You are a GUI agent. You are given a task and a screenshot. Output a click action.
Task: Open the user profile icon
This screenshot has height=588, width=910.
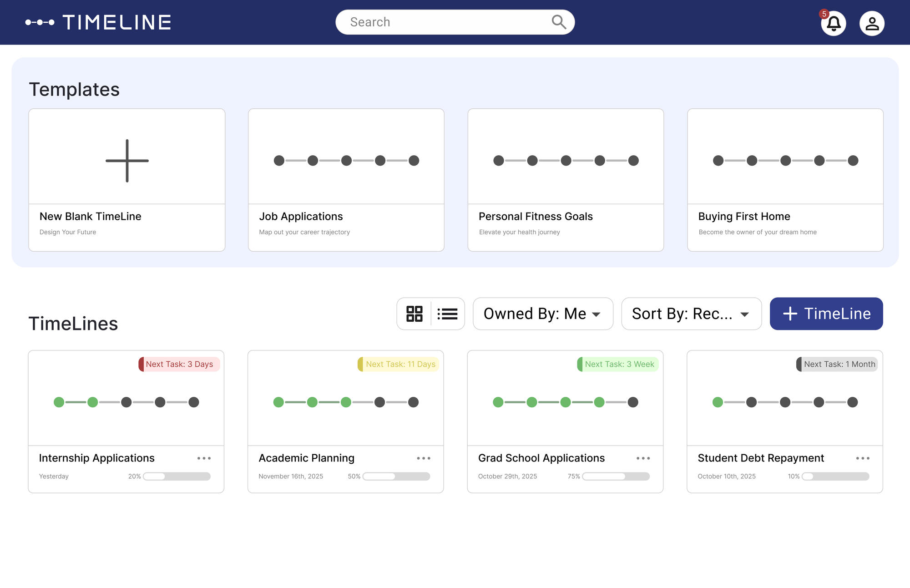click(872, 23)
